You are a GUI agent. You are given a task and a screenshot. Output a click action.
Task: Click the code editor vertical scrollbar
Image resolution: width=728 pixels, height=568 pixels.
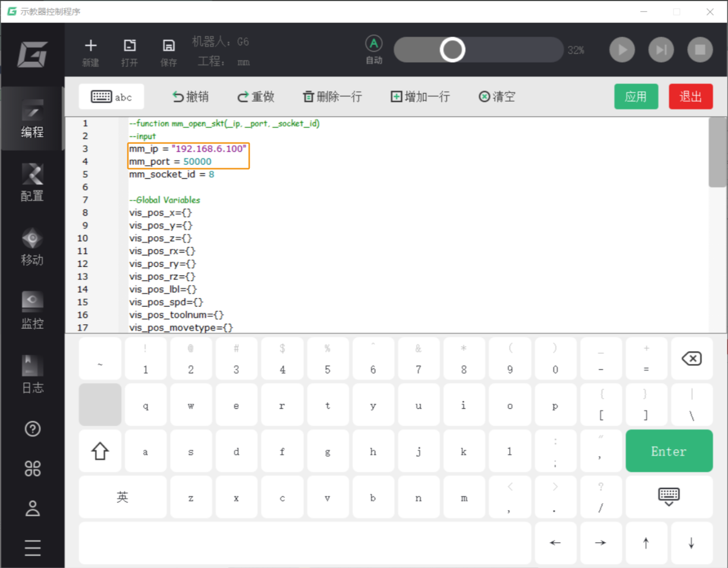click(717, 153)
